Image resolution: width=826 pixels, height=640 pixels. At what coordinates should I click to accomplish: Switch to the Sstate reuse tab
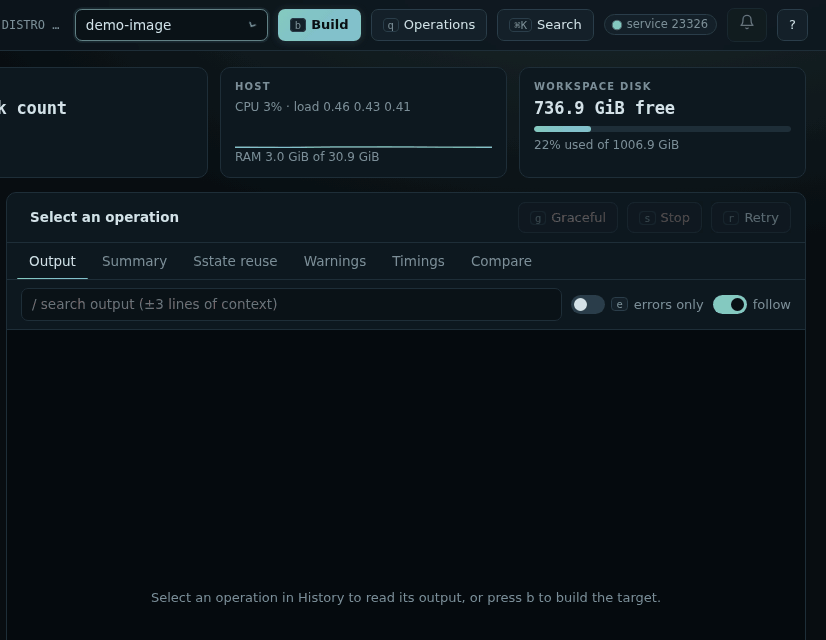(235, 261)
